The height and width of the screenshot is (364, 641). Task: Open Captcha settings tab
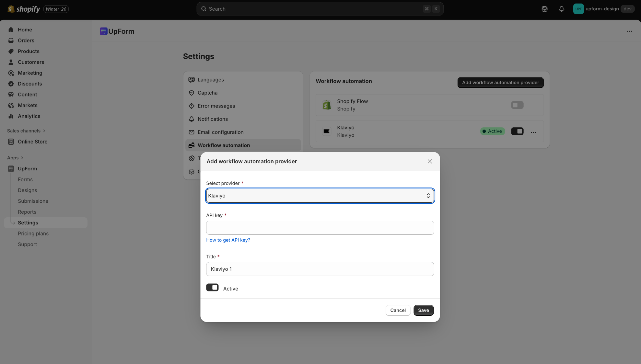pyautogui.click(x=243, y=93)
